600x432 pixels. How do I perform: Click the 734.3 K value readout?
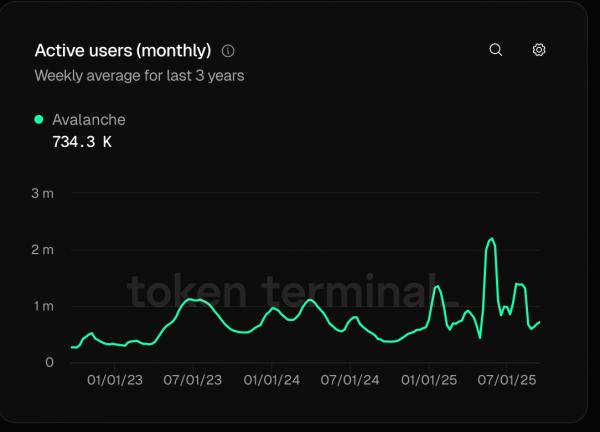(x=82, y=142)
